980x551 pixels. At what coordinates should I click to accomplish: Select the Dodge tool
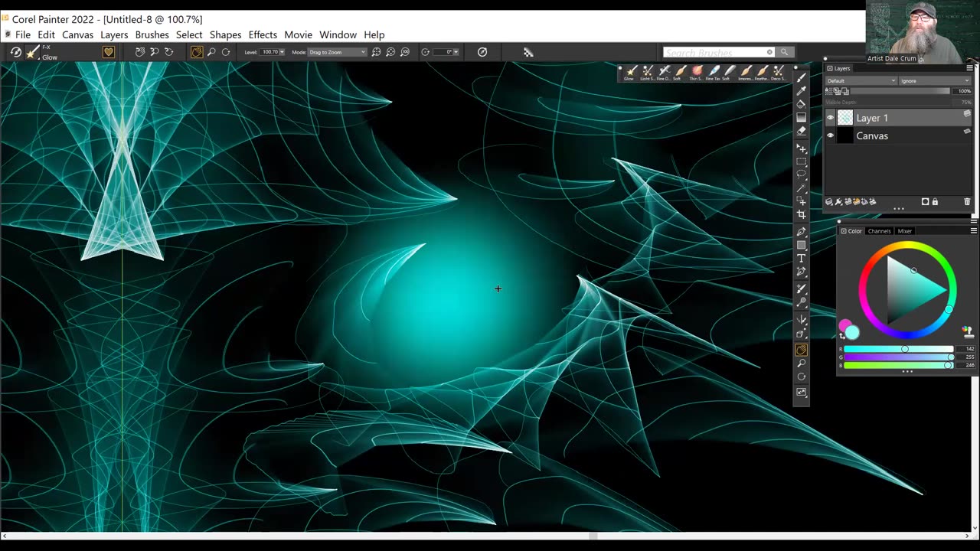pyautogui.click(x=802, y=302)
